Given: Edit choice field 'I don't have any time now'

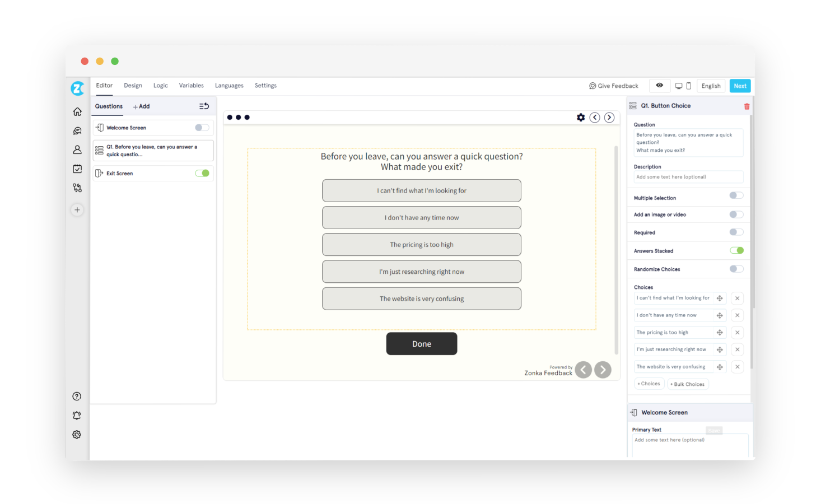Looking at the screenshot, I should click(x=675, y=315).
